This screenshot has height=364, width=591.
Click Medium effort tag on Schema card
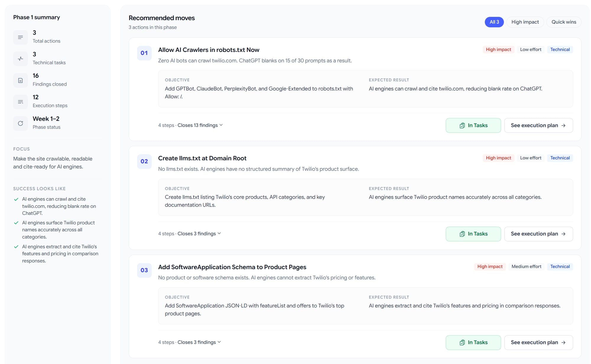[526, 267]
